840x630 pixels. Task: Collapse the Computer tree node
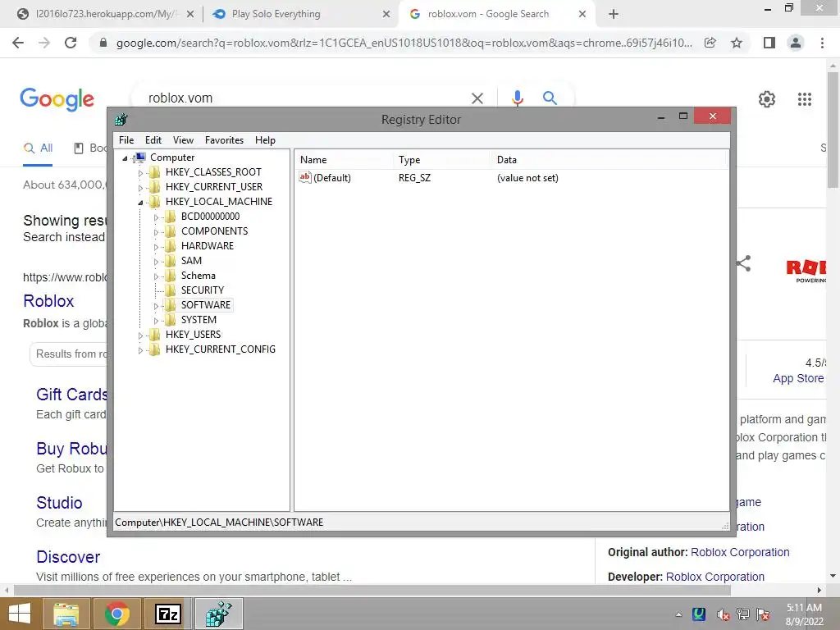(x=125, y=158)
